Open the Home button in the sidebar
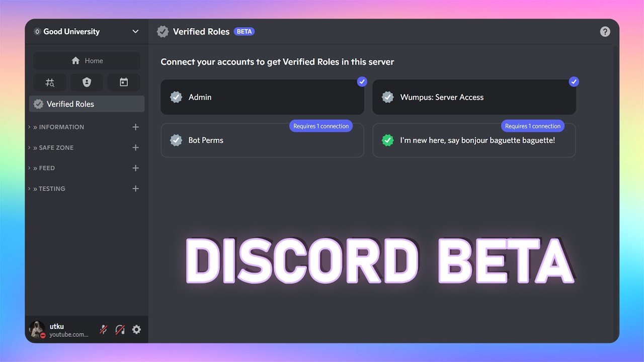The image size is (644, 362). tap(87, 61)
